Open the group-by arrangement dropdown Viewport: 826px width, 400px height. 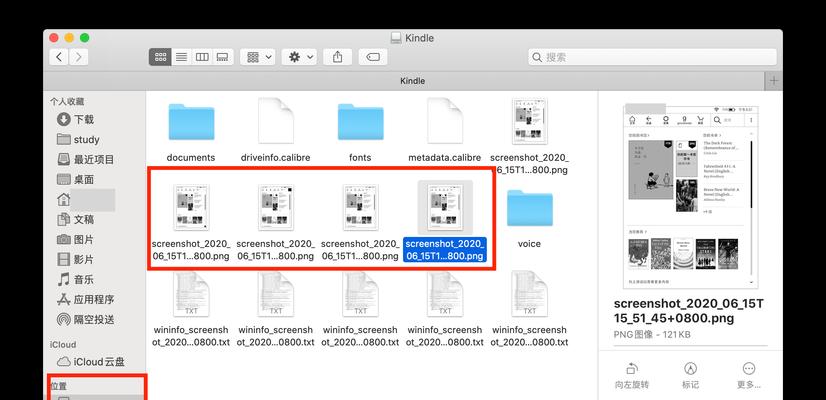[258, 57]
